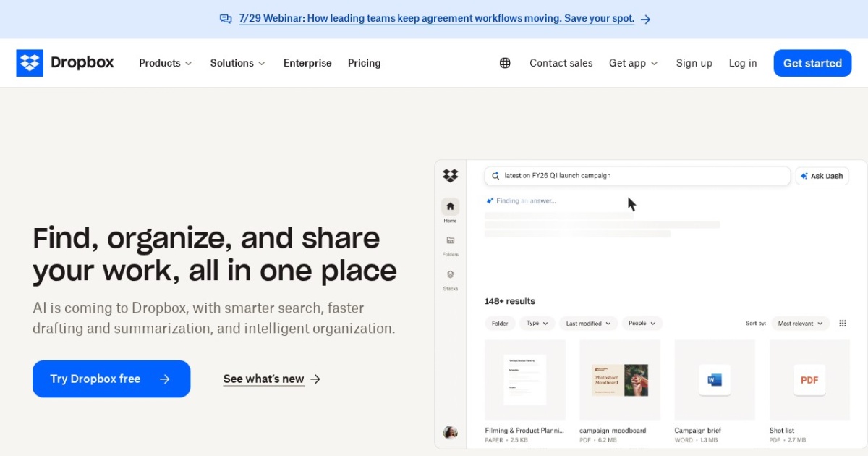Image resolution: width=868 pixels, height=456 pixels.
Task: Click the Dropbox logo icon in header
Action: pyautogui.click(x=30, y=63)
